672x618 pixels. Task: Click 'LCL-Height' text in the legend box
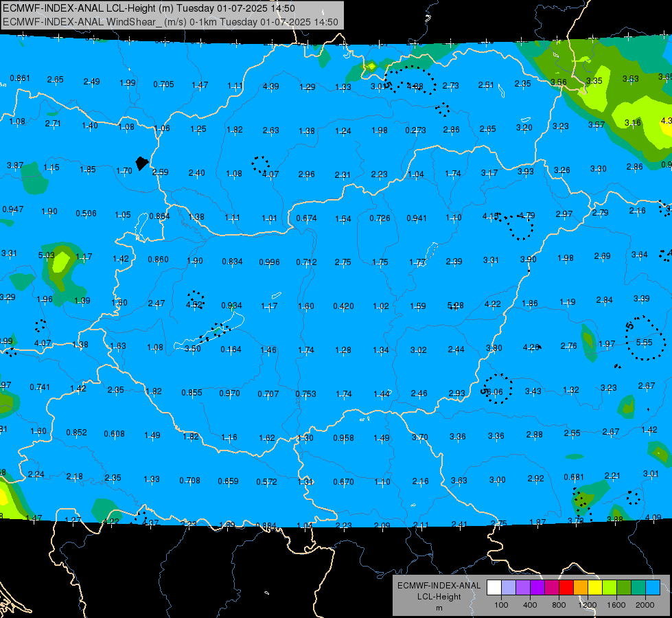(439, 597)
